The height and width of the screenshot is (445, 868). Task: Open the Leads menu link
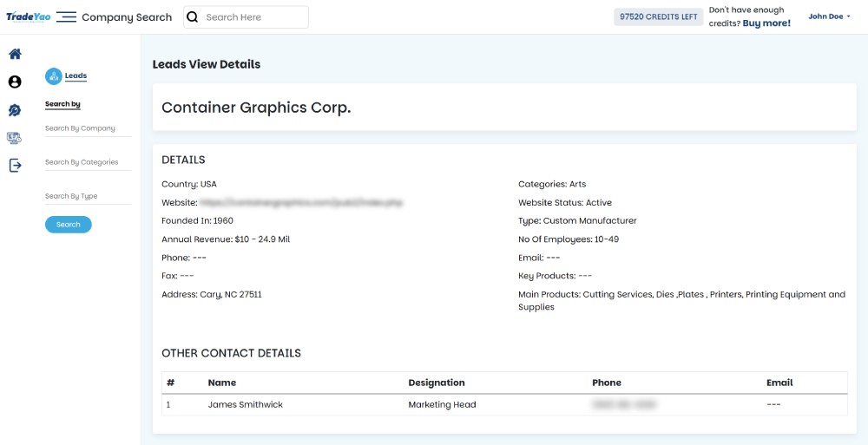pos(76,76)
